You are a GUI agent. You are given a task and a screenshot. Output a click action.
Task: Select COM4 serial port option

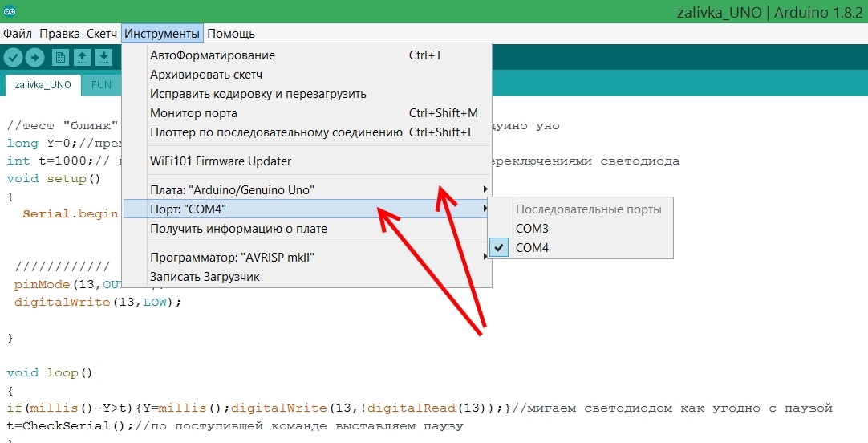pos(532,248)
